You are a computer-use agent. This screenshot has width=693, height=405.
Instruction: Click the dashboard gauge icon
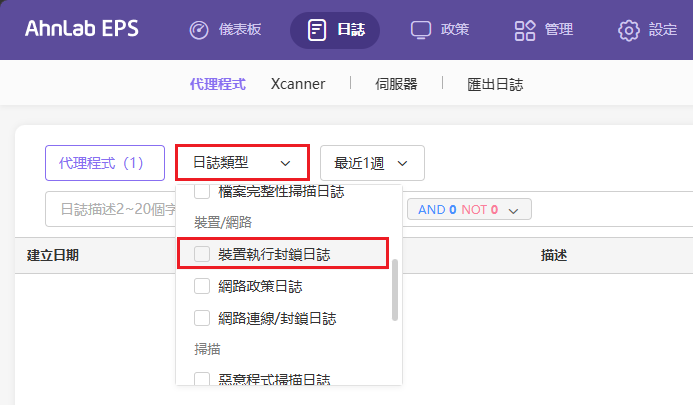[x=199, y=30]
